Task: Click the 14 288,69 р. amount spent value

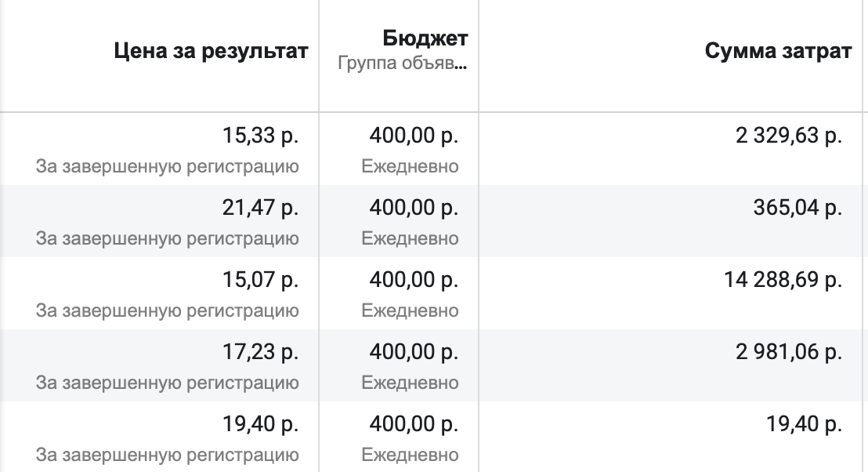Action: coord(783,280)
